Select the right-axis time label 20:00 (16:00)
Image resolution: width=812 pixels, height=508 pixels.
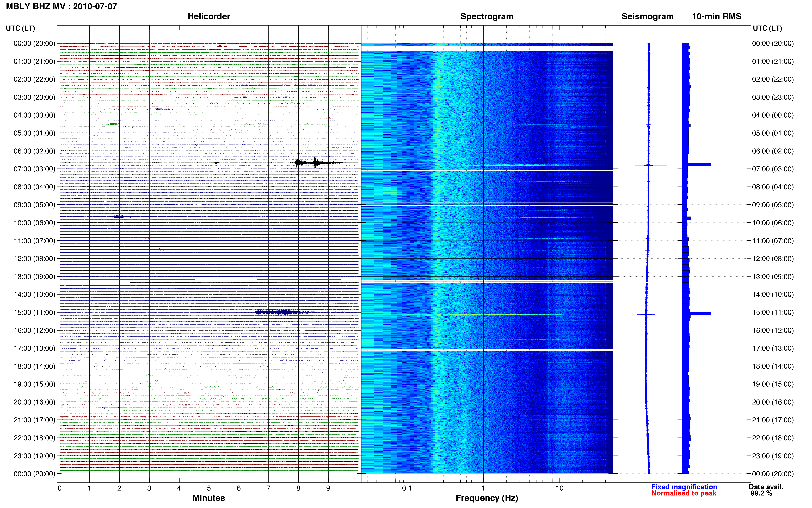(773, 402)
